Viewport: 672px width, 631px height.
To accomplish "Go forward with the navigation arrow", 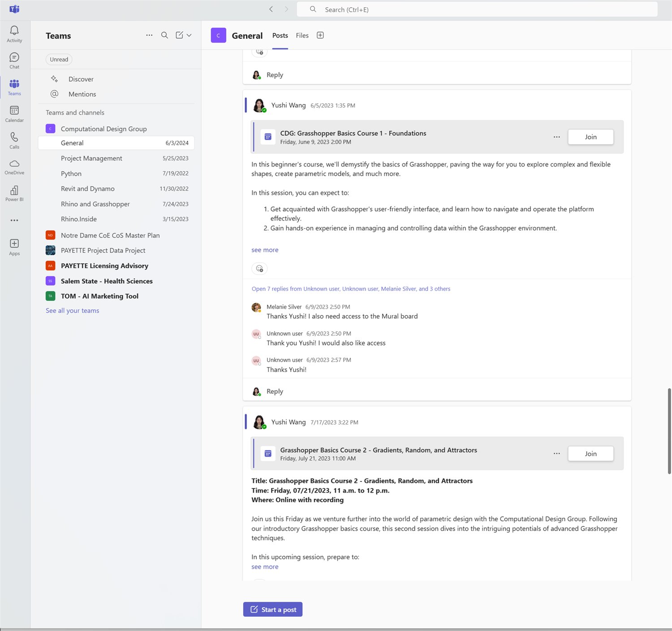I will pos(286,9).
